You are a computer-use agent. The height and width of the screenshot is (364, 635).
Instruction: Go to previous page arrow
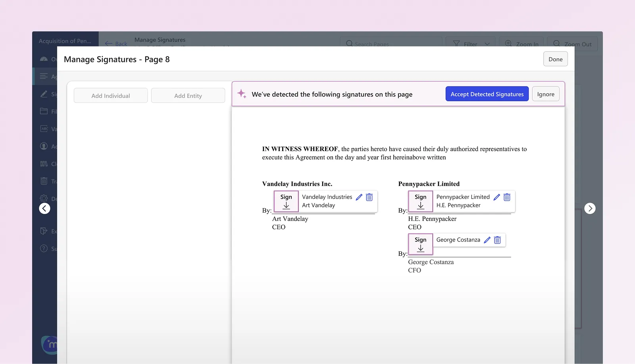point(44,209)
